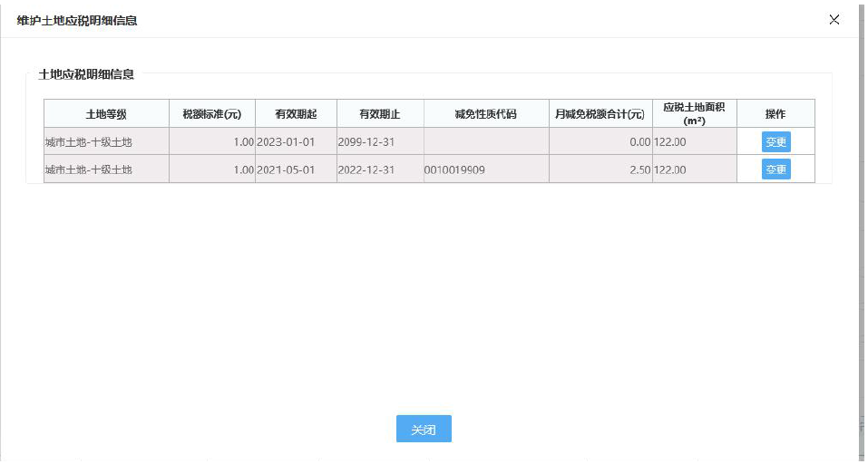Click 城市土地-十级土地 in the 2021-05-01 row
Viewport: 868px width, 464px height.
click(106, 169)
